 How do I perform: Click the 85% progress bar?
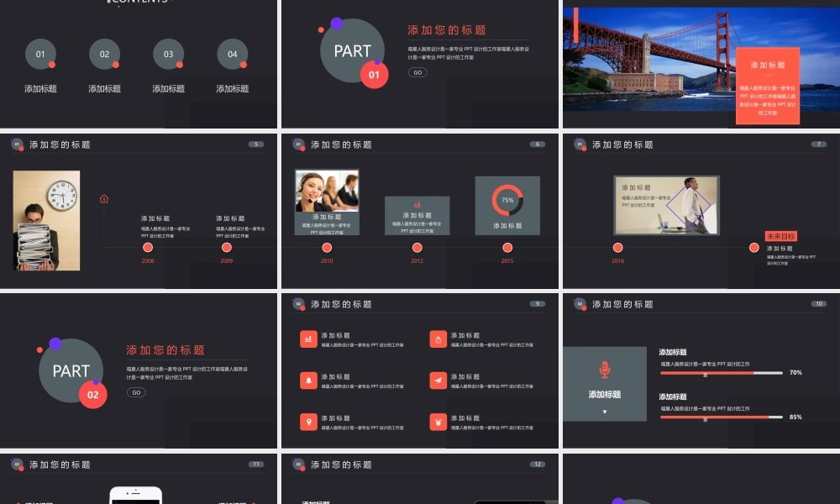721,417
